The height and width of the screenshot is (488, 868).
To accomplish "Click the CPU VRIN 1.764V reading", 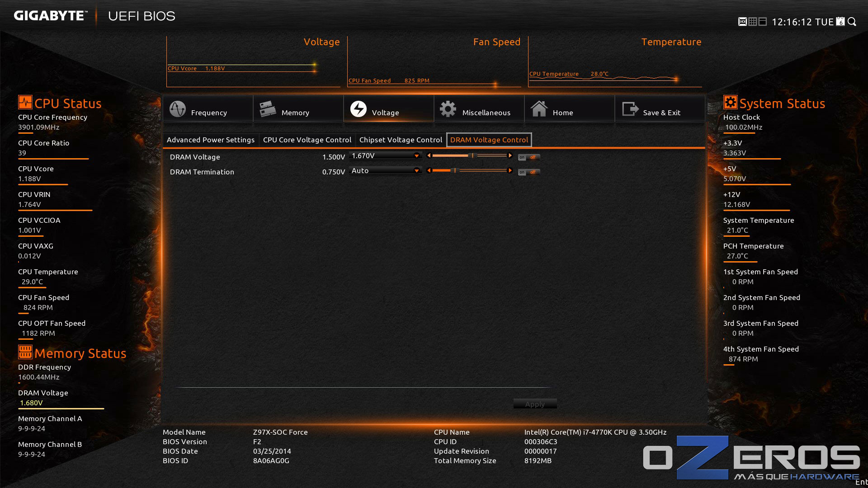I will pos(29,205).
